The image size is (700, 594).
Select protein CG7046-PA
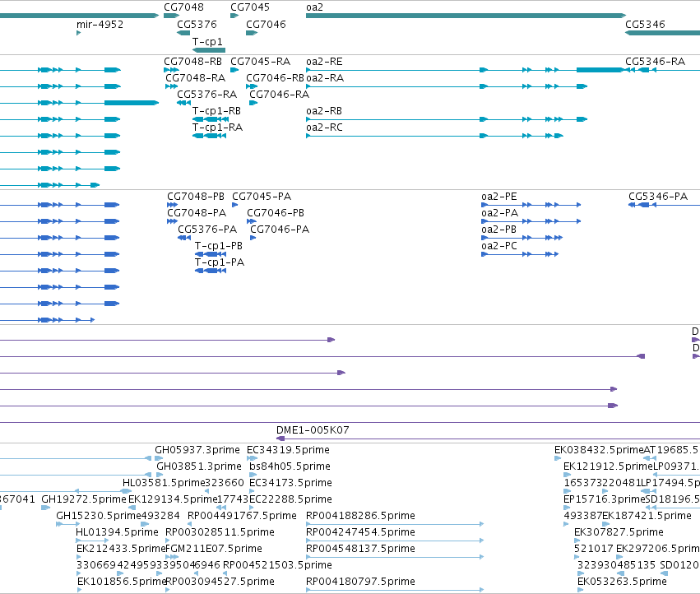coord(280,229)
